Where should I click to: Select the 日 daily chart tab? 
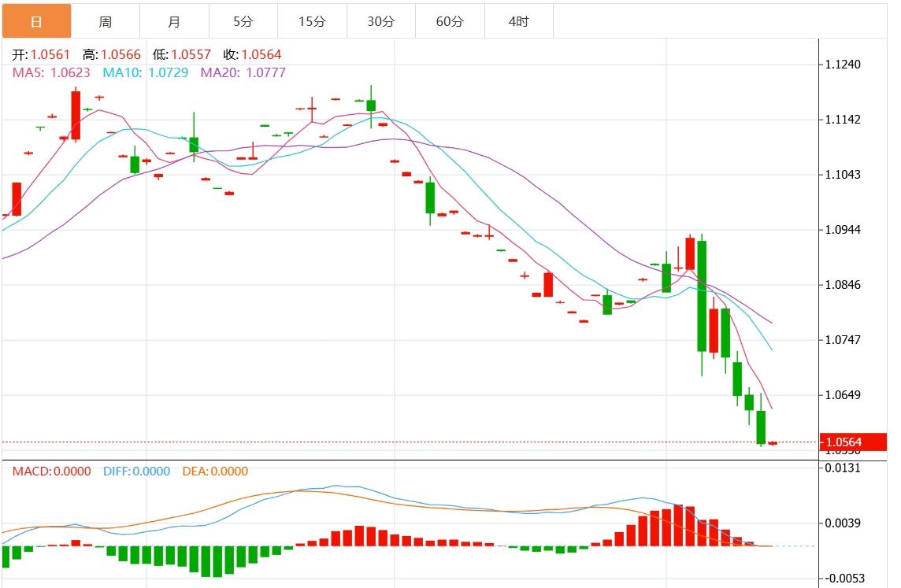point(36,21)
